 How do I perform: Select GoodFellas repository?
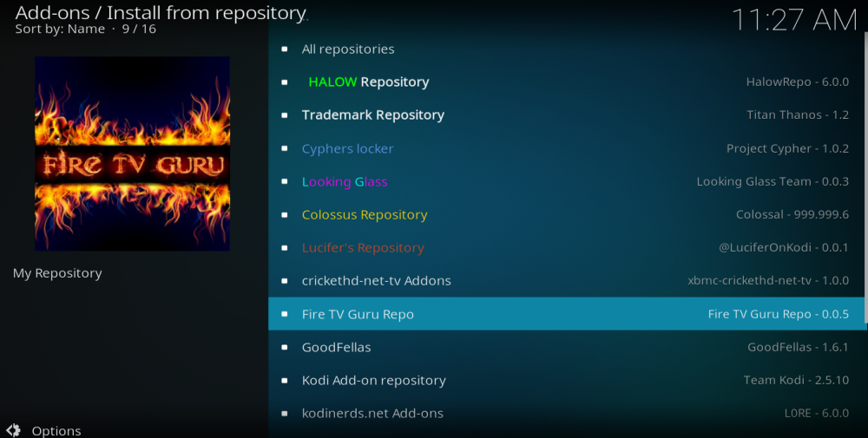pyautogui.click(x=336, y=347)
